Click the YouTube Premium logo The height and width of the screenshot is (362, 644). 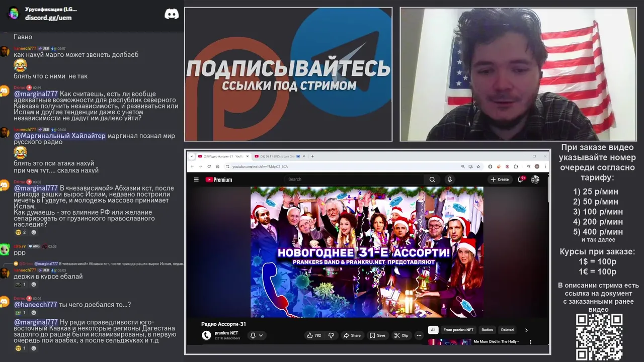(x=219, y=179)
